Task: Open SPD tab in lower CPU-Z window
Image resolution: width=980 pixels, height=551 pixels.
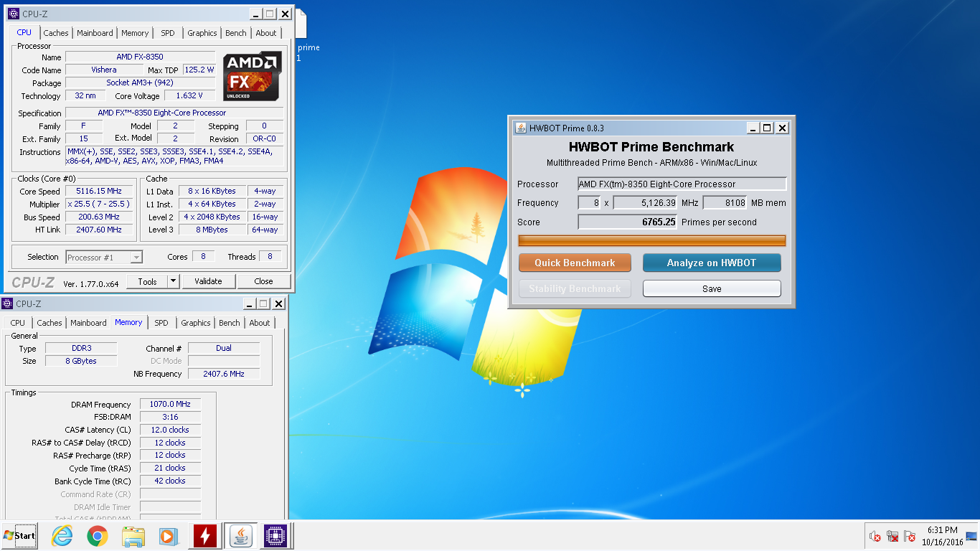Action: (x=161, y=323)
